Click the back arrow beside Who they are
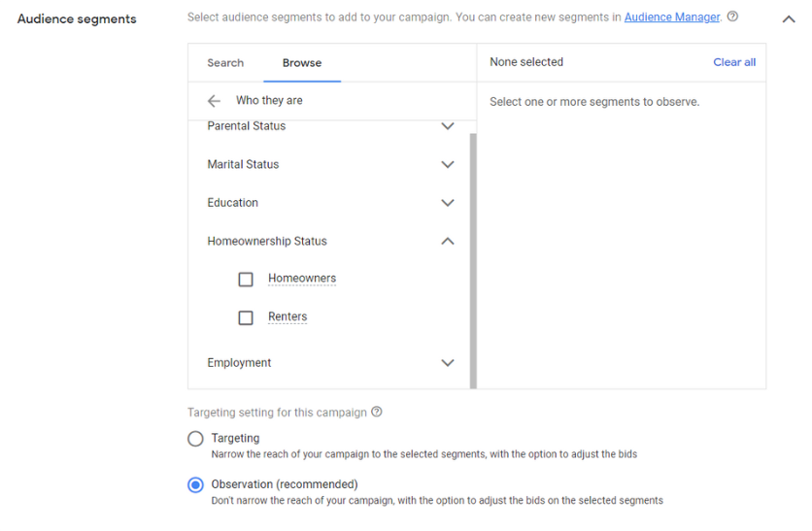Image resolution: width=812 pixels, height=531 pixels. (214, 101)
